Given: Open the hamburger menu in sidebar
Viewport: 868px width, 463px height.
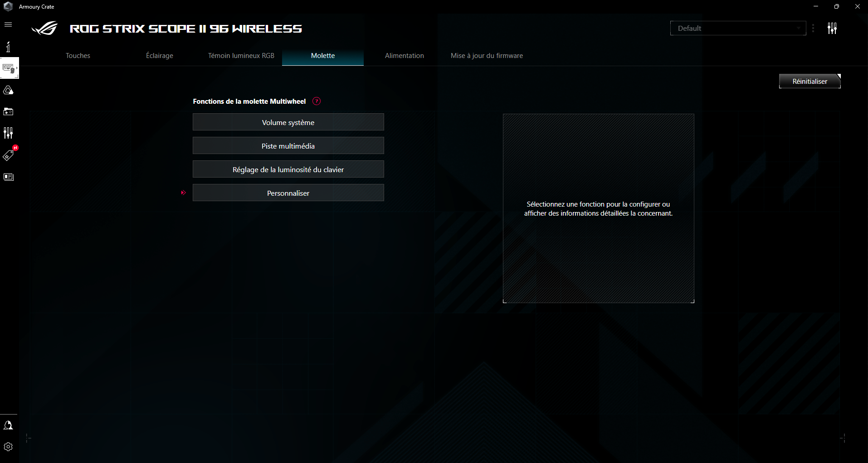Looking at the screenshot, I should (8, 24).
